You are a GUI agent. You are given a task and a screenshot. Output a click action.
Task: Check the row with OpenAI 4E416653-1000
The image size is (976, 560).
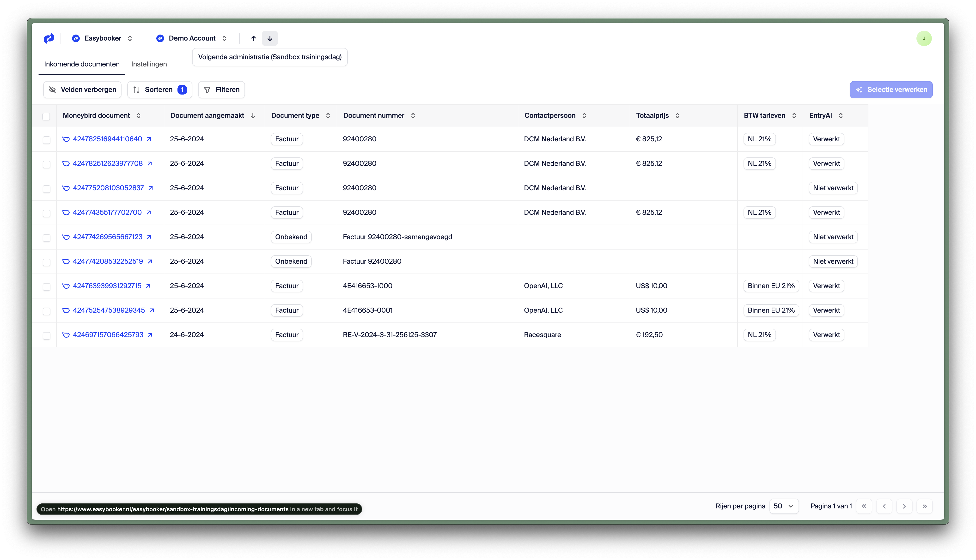click(47, 286)
